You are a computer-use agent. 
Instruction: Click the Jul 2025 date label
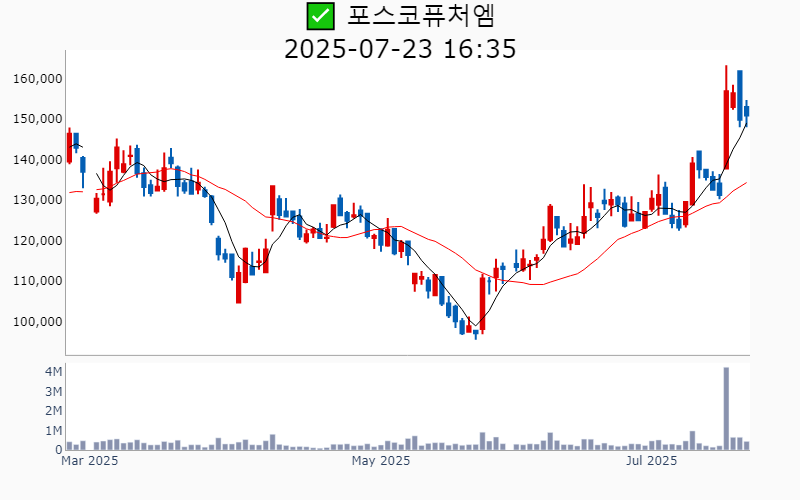coord(652,461)
